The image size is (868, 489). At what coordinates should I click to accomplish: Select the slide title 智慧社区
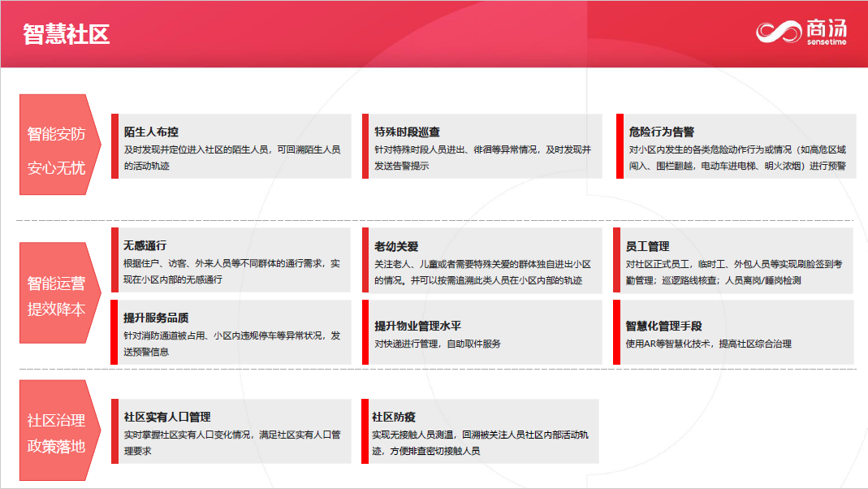click(x=66, y=34)
